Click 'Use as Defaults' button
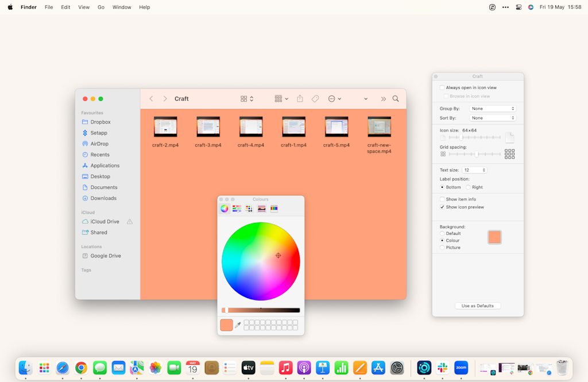Viewport: 588px width, 382px height. (x=477, y=306)
